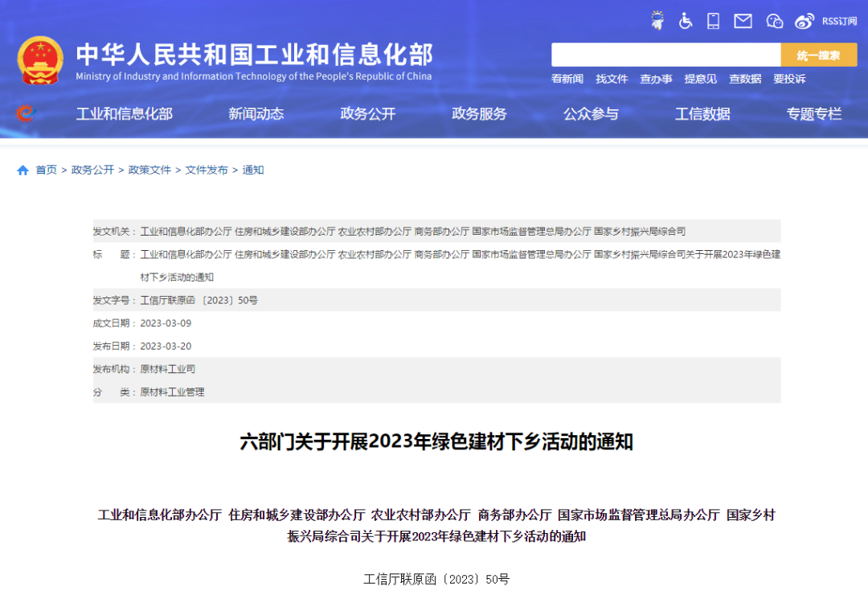Subscribe via the RSS订阅 link
The height and width of the screenshot is (595, 868).
coord(838,21)
